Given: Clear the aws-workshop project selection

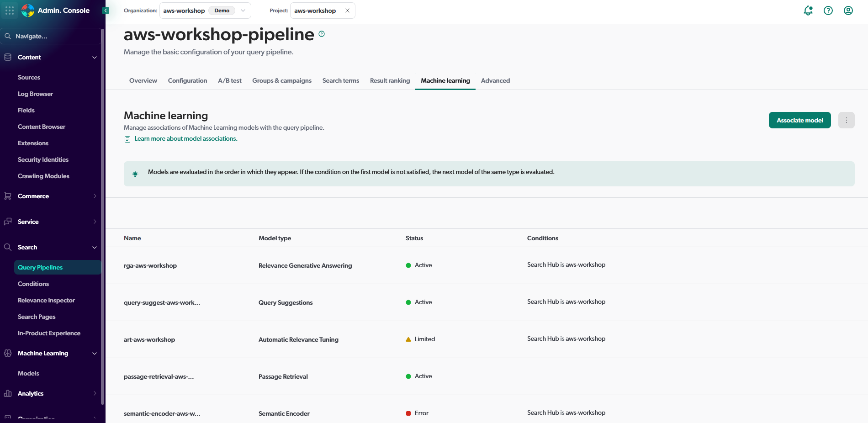Looking at the screenshot, I should [x=347, y=10].
